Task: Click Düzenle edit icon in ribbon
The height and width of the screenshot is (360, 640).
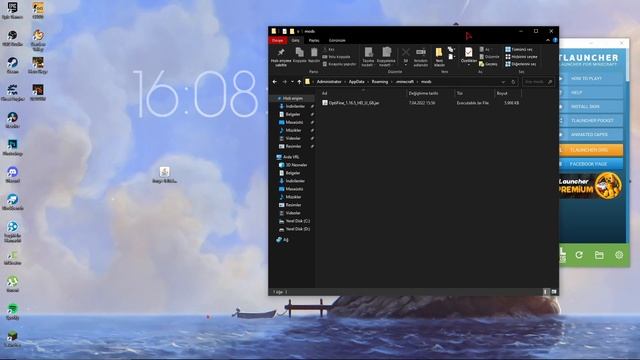Action: [x=489, y=57]
